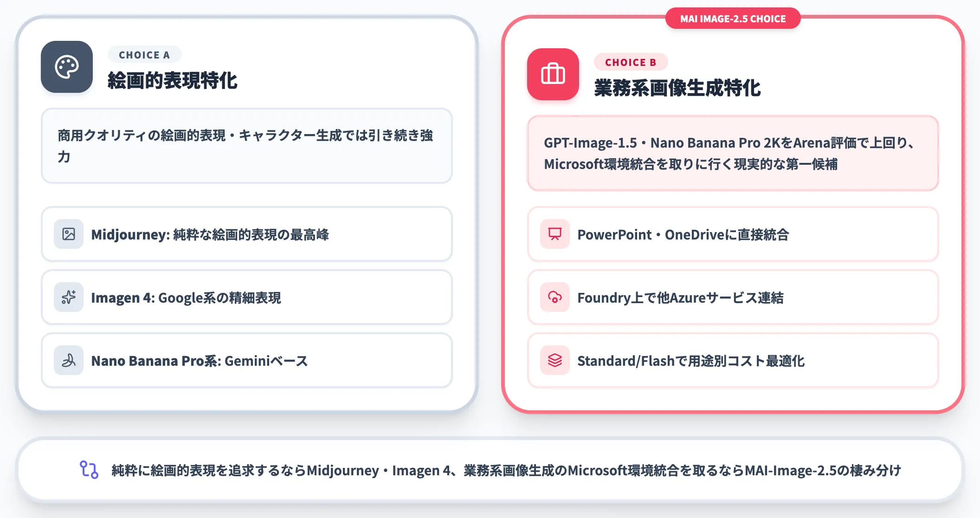Click the 商用クオリティの絵画的表現 description box
This screenshot has width=980, height=518.
click(247, 146)
